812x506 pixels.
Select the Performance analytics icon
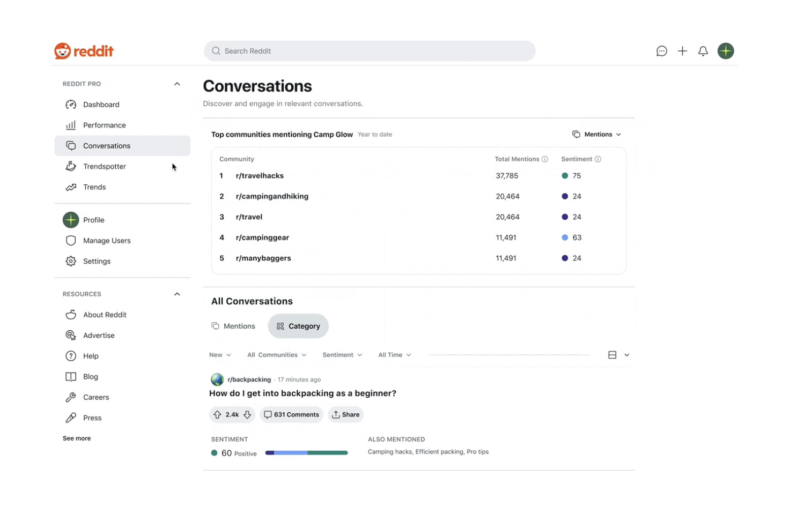coord(71,125)
